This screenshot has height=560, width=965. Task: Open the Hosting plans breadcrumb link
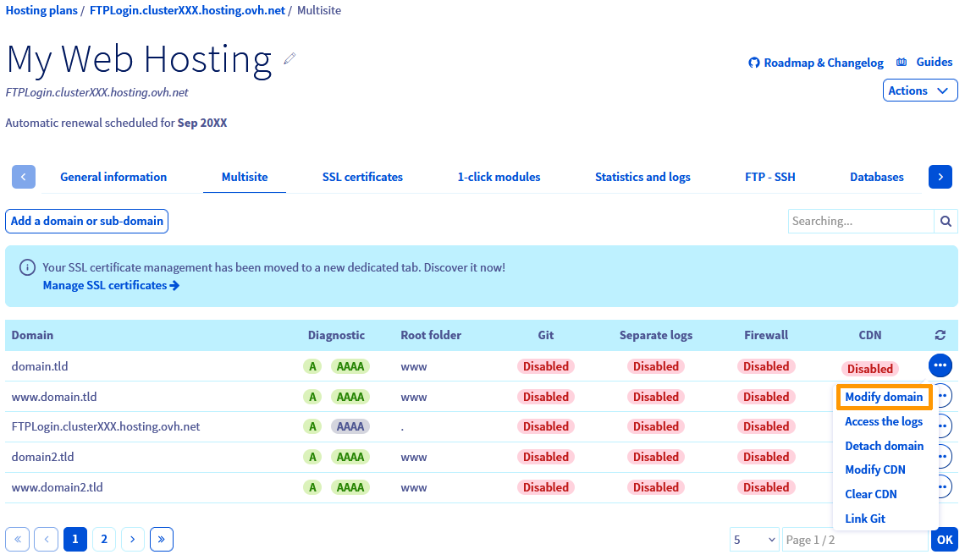pos(41,10)
